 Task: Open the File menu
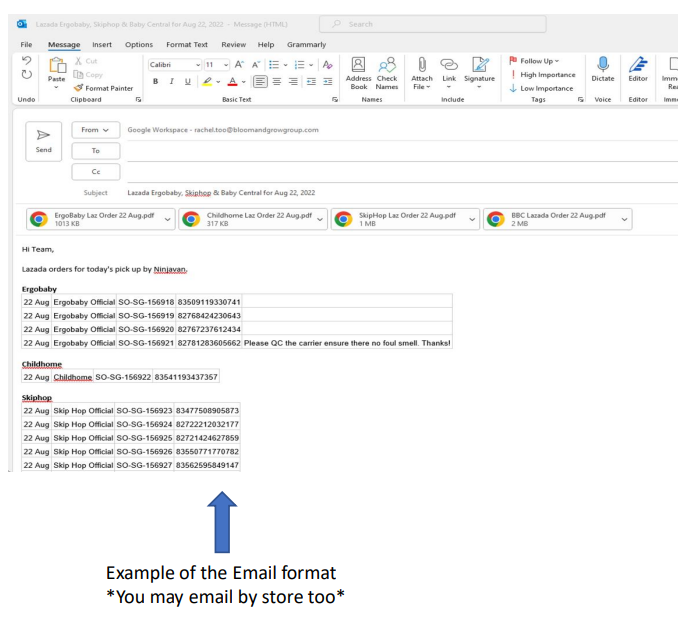click(x=26, y=45)
